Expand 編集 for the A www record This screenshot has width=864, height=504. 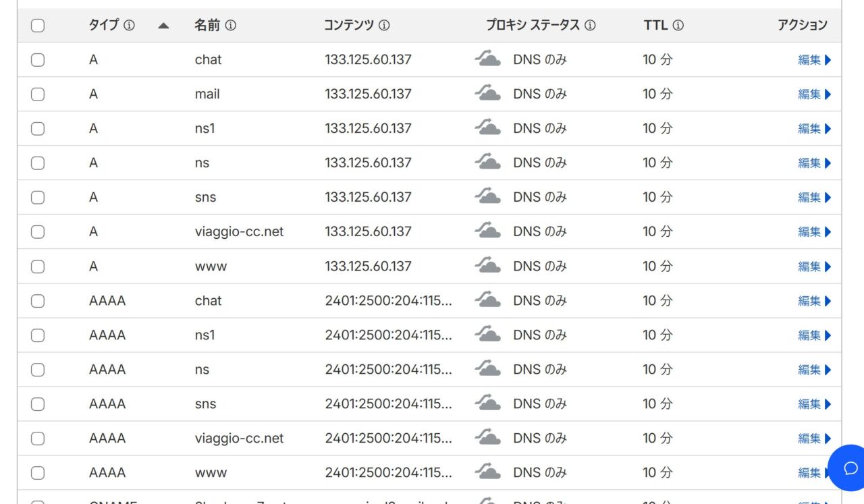point(814,267)
